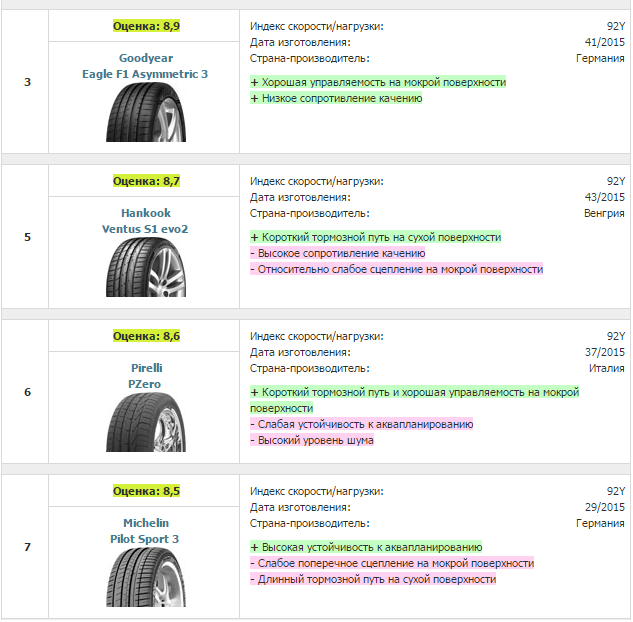This screenshot has width=633, height=622.
Task: Open the Goodyear Eagle F1 Asymmetric 3 link
Action: [146, 66]
